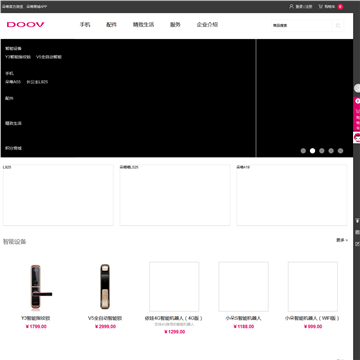Select the first carousel dot
Image resolution: width=360 pixels, height=360 pixels.
click(303, 151)
